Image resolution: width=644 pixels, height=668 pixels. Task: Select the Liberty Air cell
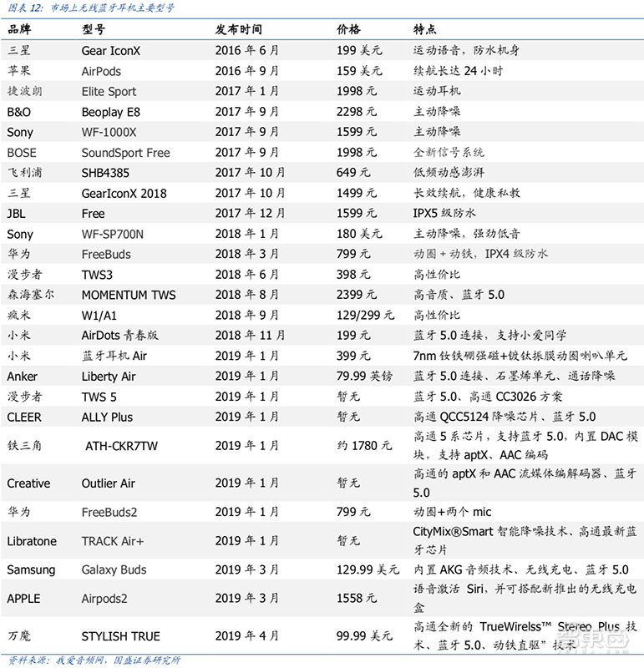109,377
